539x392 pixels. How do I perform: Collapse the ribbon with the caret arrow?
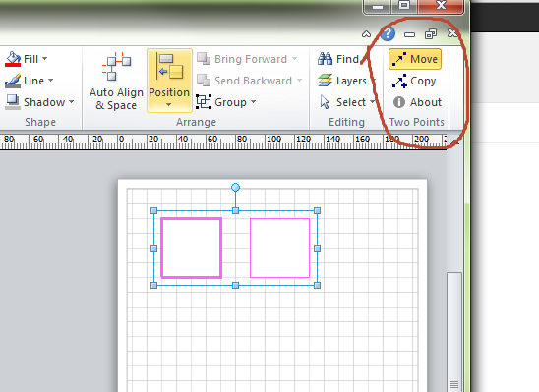(x=367, y=34)
